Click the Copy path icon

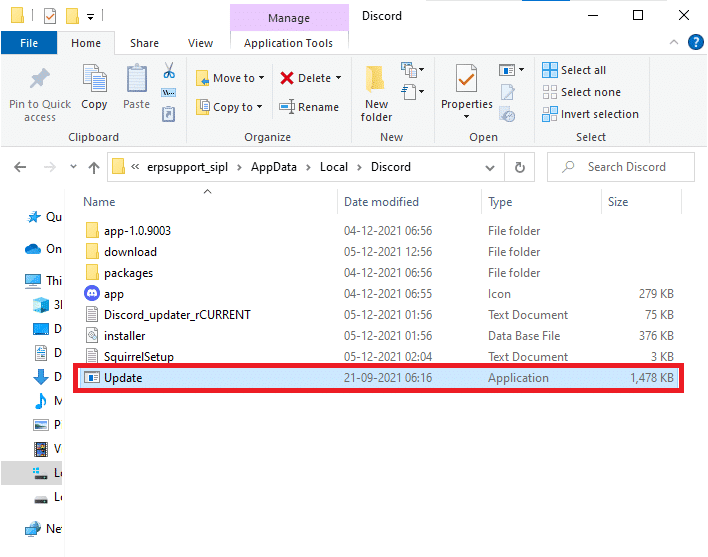[x=168, y=93]
